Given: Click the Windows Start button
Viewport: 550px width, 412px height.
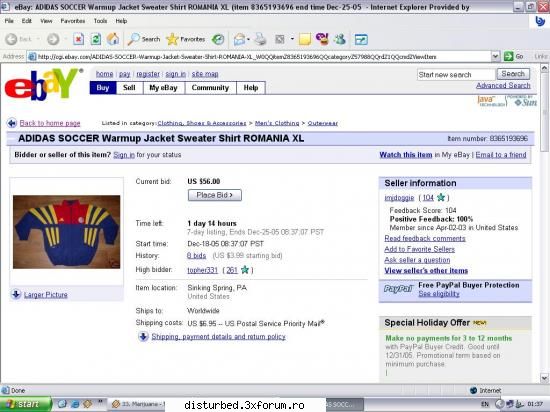Looking at the screenshot, I should pos(25,404).
